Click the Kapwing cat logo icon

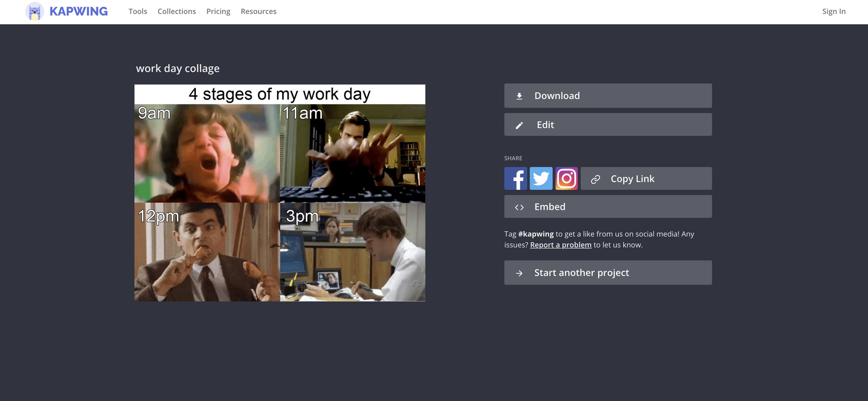click(x=35, y=12)
